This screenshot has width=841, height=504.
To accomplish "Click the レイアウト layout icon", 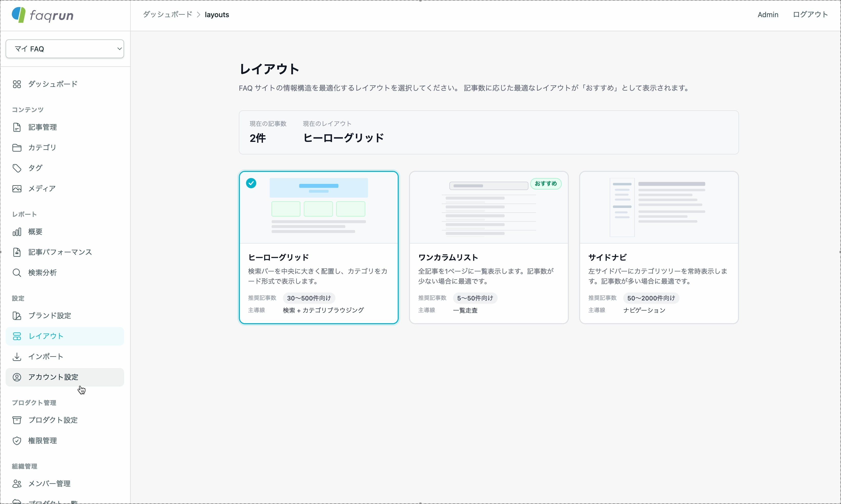I will pyautogui.click(x=17, y=336).
